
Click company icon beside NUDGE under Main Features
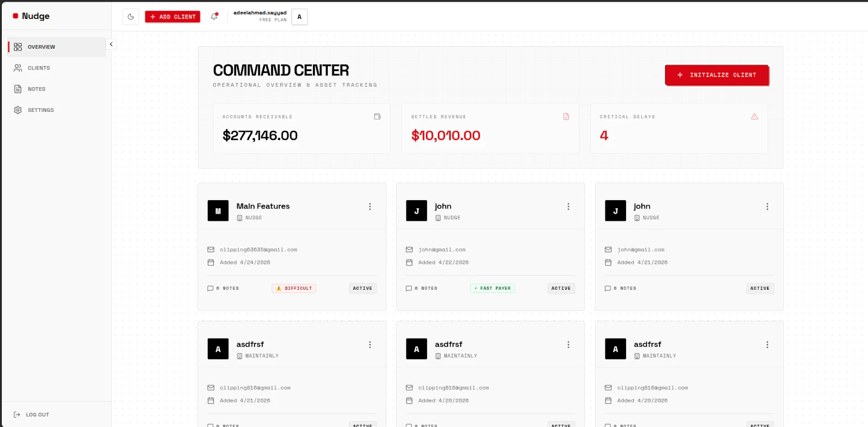pyautogui.click(x=240, y=218)
